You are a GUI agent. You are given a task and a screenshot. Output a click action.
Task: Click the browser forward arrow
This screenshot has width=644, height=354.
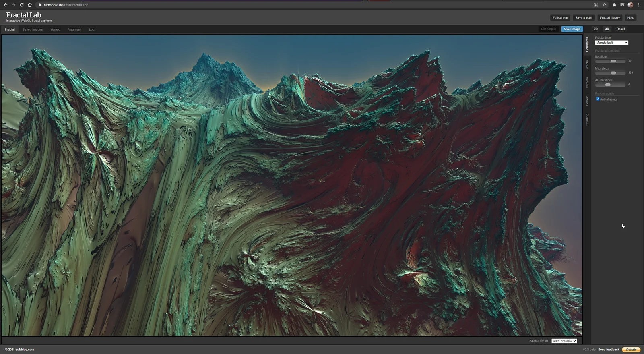pyautogui.click(x=13, y=5)
